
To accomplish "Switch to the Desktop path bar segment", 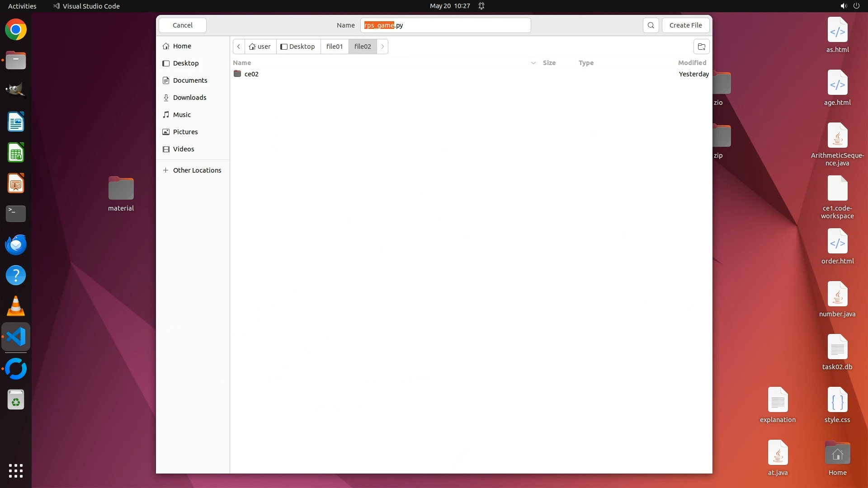I will (x=298, y=47).
